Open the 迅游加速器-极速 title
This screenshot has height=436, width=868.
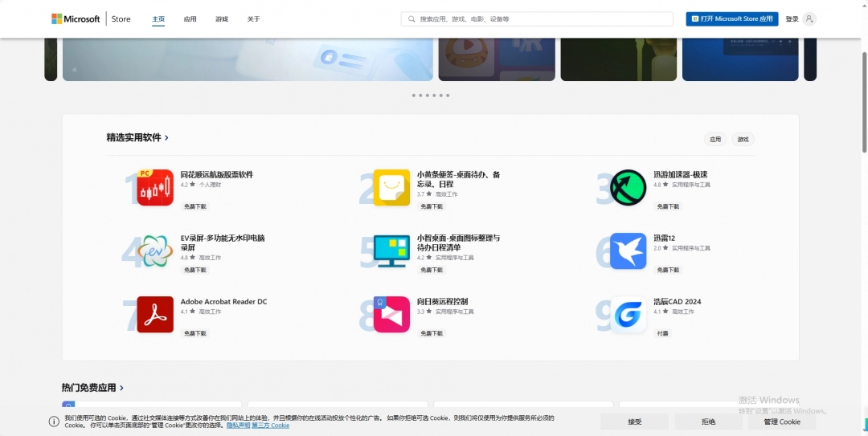(x=681, y=175)
